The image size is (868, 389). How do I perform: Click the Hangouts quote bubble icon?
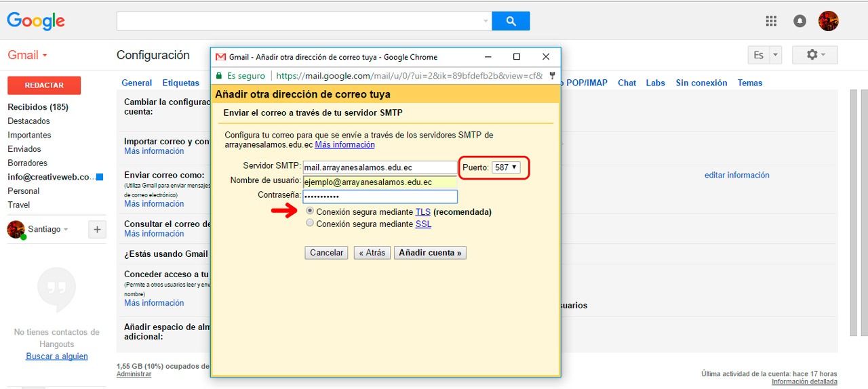coord(57,289)
